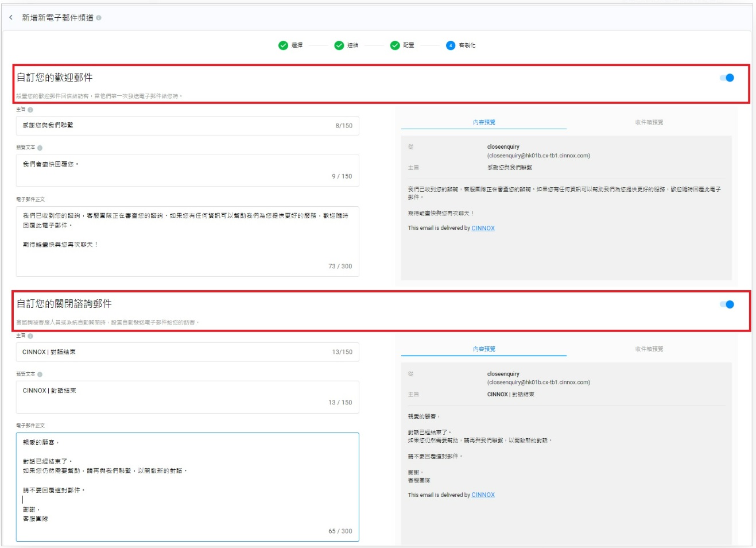Focus the close enquiry 預覽文本 field
This screenshot has height=548, width=756.
click(x=188, y=397)
